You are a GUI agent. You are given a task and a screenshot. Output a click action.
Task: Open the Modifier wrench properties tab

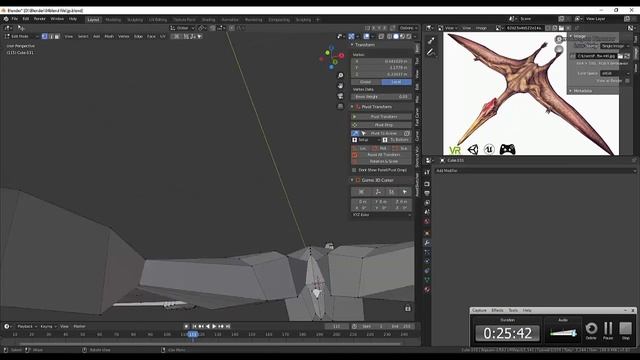pyautogui.click(x=427, y=242)
